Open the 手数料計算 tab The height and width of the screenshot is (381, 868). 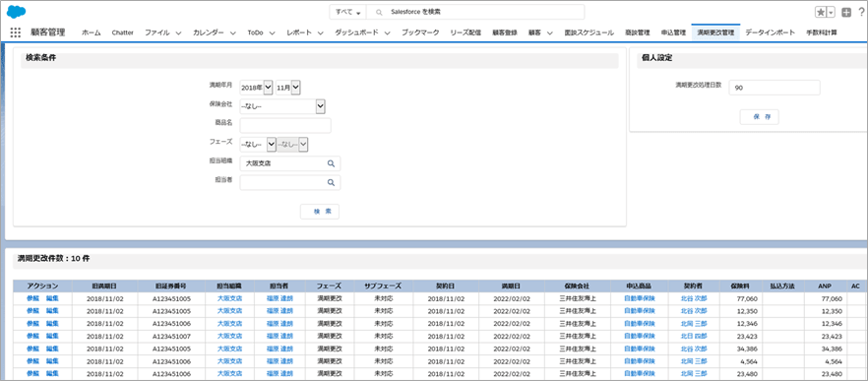coord(822,32)
